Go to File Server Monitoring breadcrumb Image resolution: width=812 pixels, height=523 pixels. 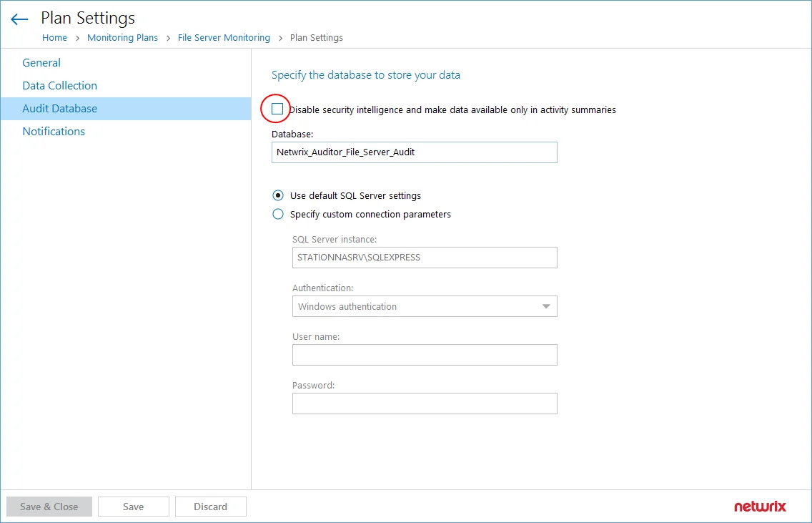click(224, 38)
